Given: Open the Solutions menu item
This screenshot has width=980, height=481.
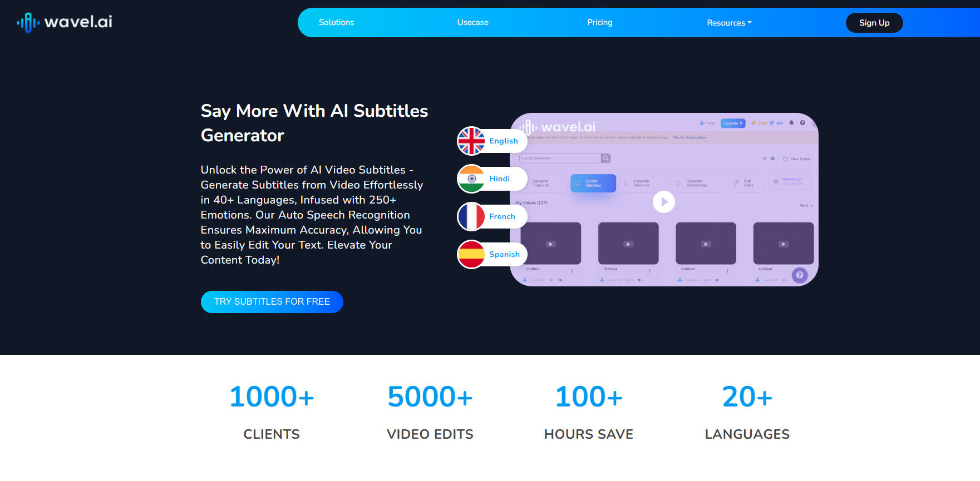Looking at the screenshot, I should [x=336, y=22].
